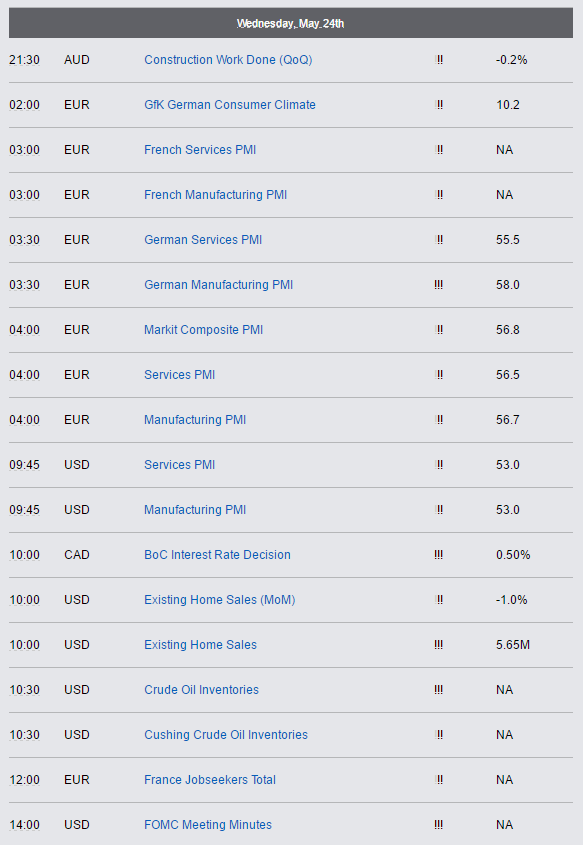Click French Services PMI link
583x845 pixels.
tap(200, 150)
